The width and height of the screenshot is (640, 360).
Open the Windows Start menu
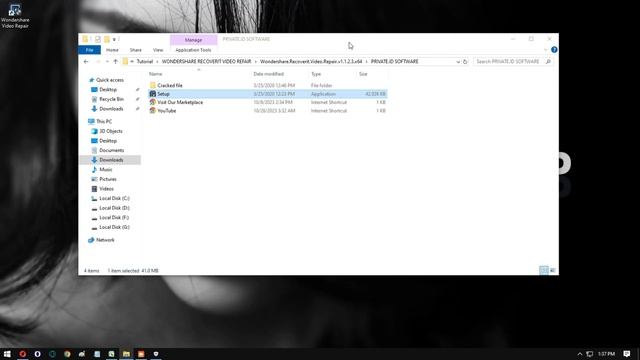7,354
